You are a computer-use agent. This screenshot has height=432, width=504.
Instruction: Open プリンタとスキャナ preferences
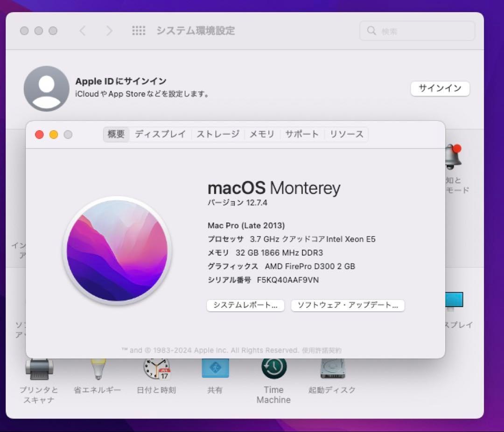point(40,369)
